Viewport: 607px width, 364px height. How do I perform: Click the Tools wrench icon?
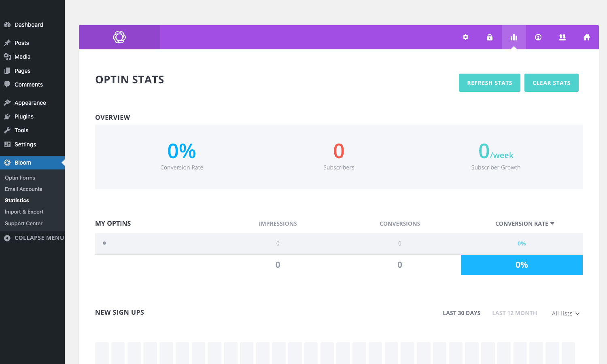[7, 130]
